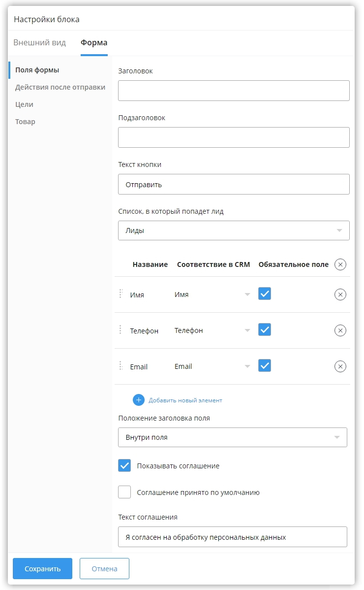
Task: Uncheck required field for Имя
Action: [x=265, y=294]
